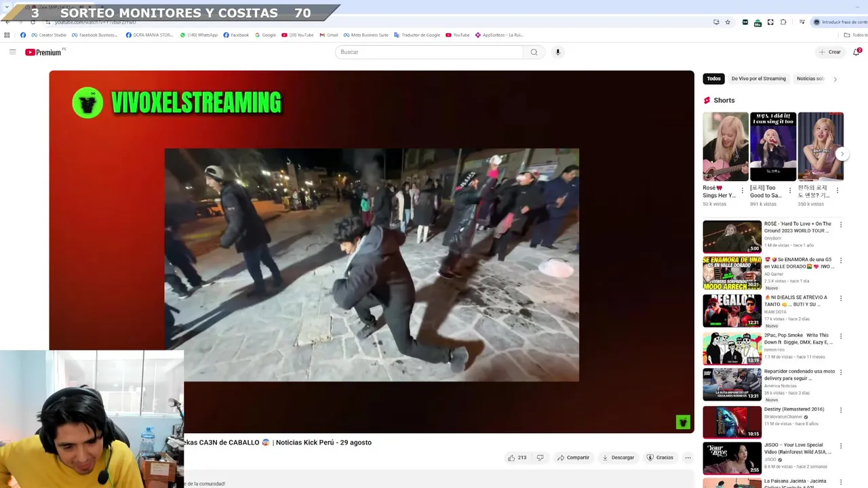Open the notifications bell

[x=856, y=52]
